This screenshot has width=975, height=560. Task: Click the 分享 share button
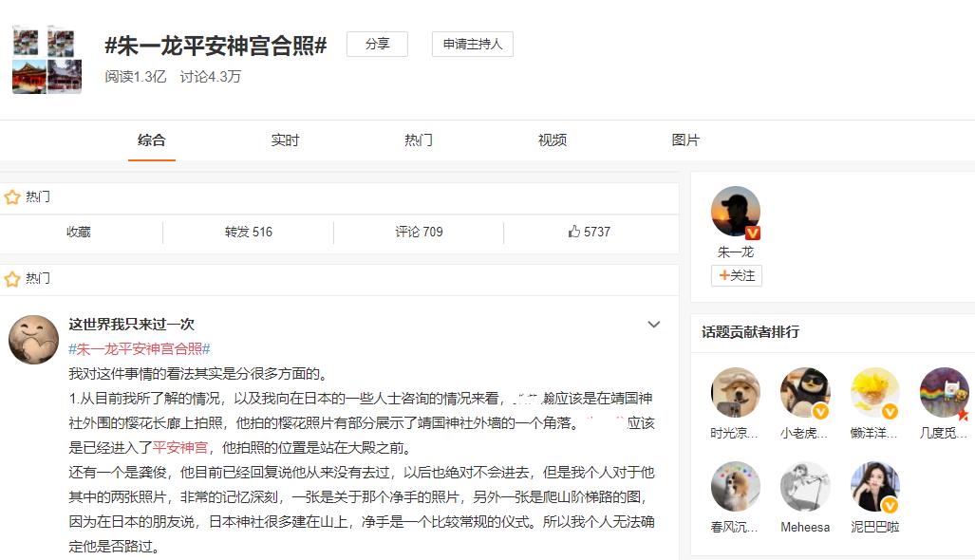(x=377, y=45)
